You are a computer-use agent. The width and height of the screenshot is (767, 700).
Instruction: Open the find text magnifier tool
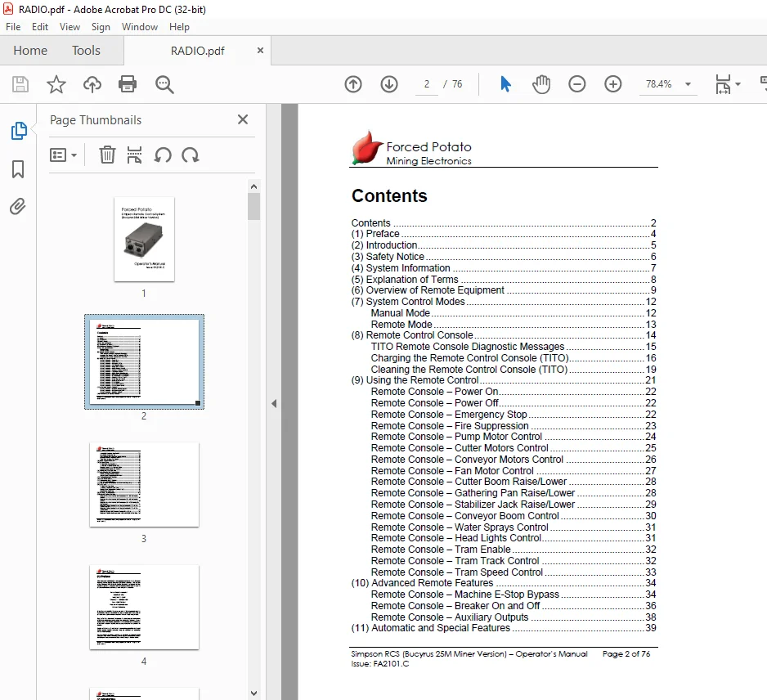click(x=164, y=84)
